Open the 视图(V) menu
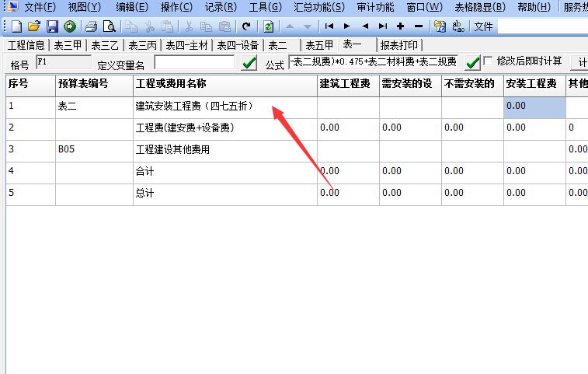 click(85, 7)
